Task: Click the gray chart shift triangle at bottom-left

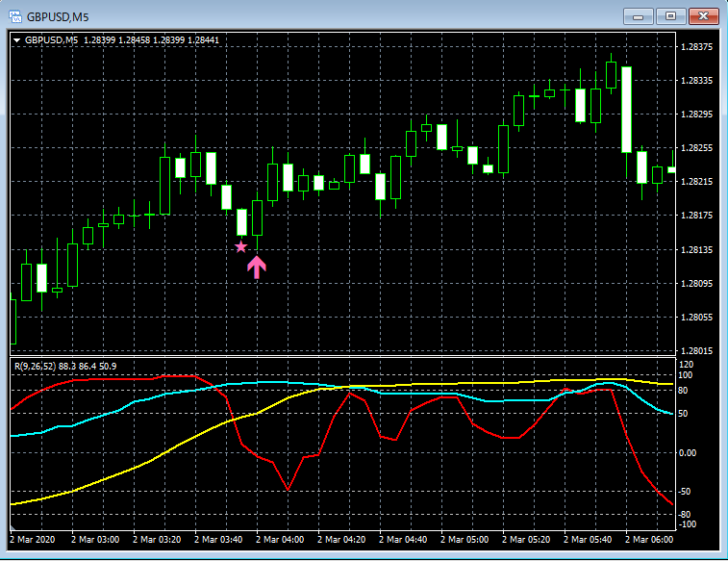Action: tap(13, 529)
